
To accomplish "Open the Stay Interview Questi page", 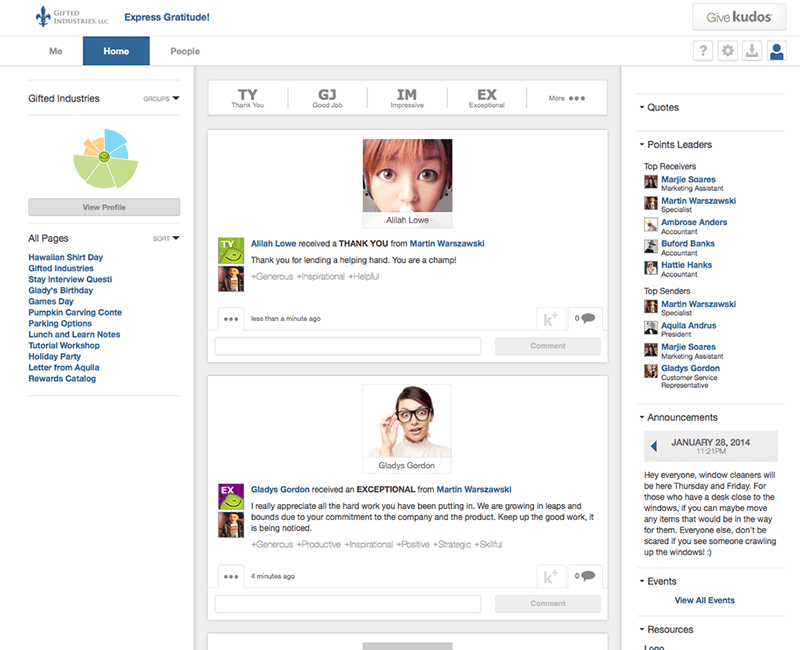I will [x=70, y=279].
